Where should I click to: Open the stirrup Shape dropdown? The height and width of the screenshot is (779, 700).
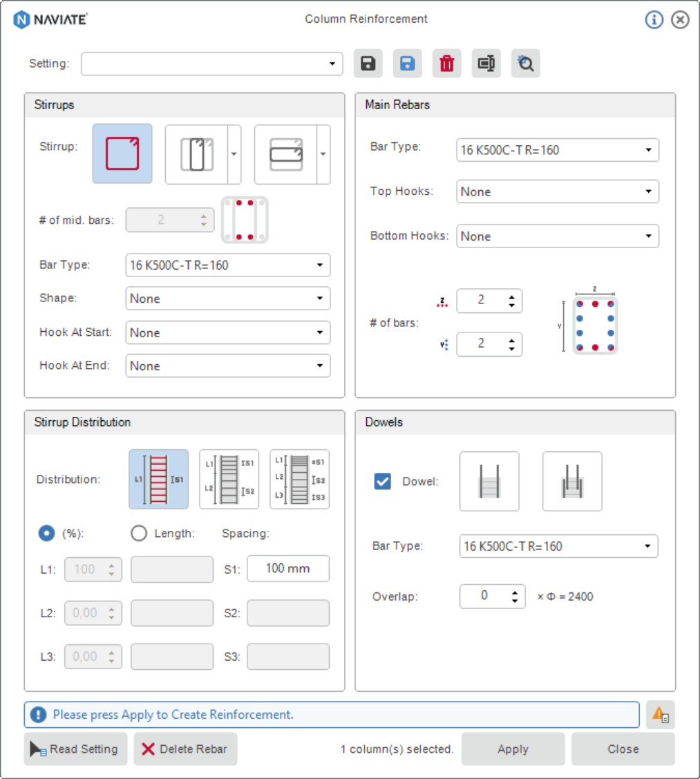pos(228,299)
